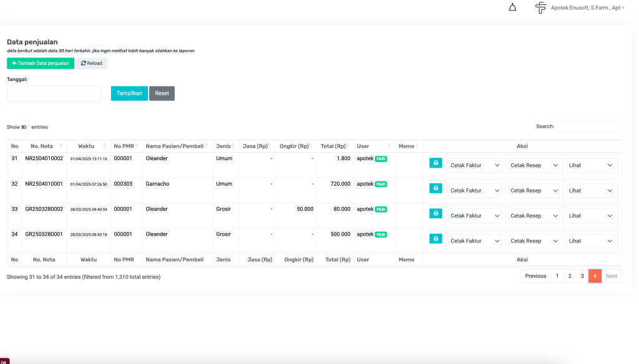639x364 pixels.
Task: Sort table by Waktu column header
Action: tap(88, 146)
